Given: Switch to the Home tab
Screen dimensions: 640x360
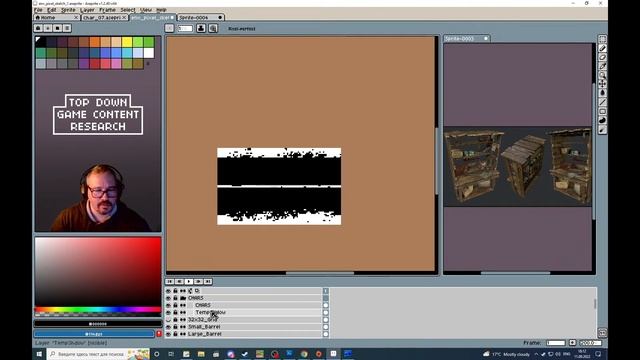Looking at the screenshot, I should [x=57, y=18].
